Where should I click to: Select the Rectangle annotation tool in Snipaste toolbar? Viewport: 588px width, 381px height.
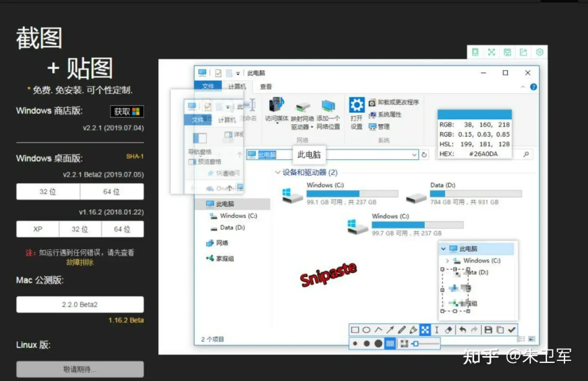(x=354, y=330)
